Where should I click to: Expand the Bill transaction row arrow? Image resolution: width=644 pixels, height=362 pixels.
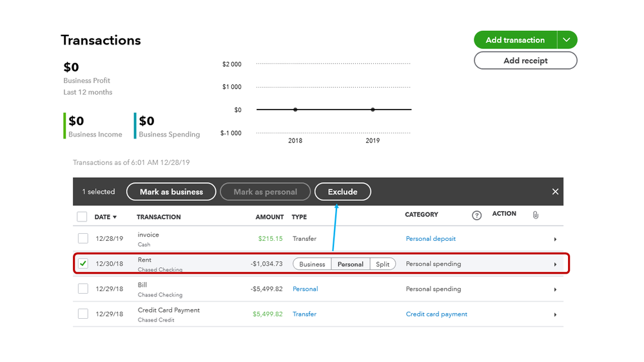click(x=555, y=289)
